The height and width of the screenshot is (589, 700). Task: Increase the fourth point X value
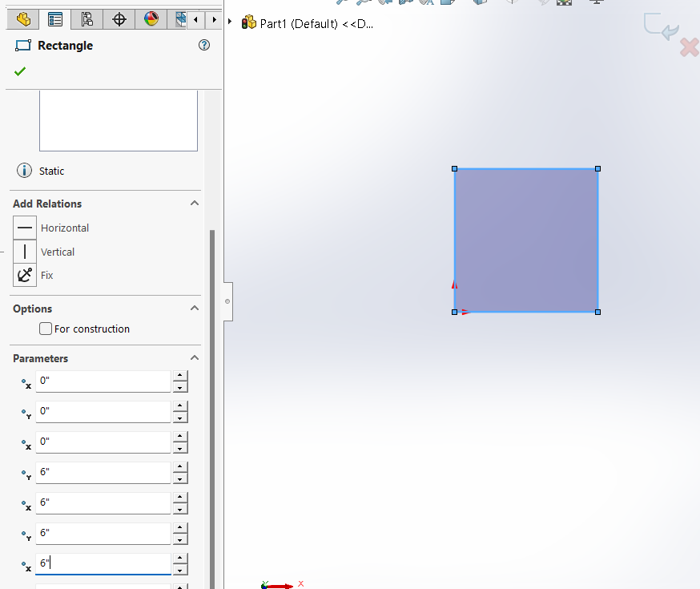[180, 559]
